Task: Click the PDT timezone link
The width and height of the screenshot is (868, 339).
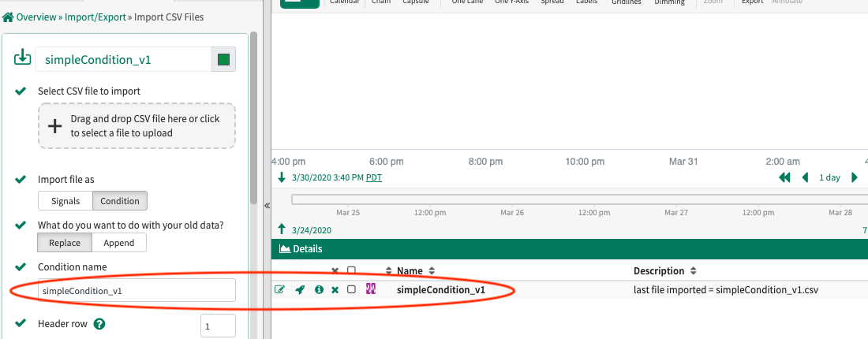Action: (374, 177)
